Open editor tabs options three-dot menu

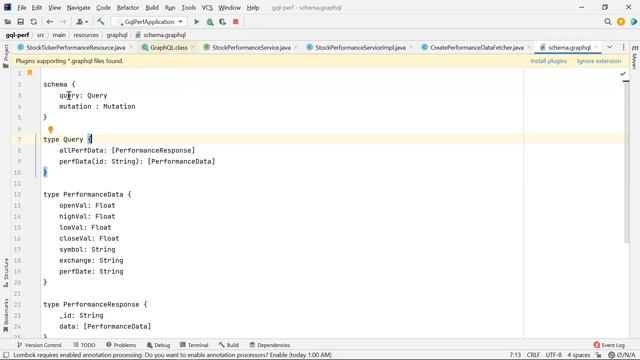(623, 47)
